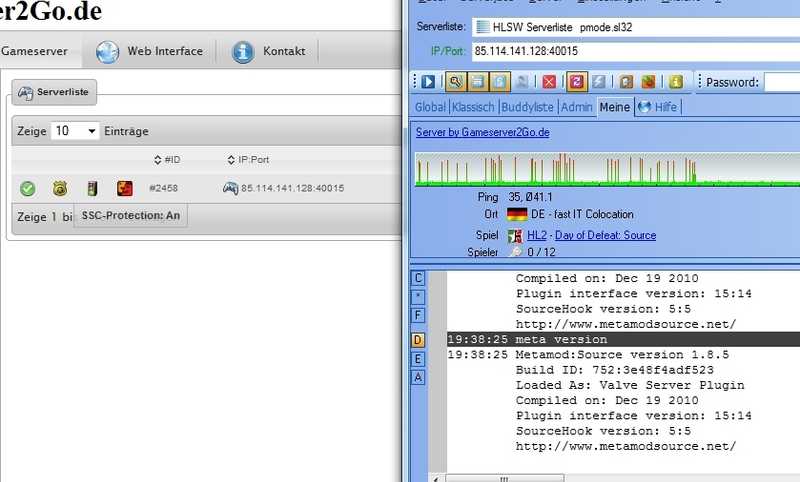Click the 'DE - fast IT Colocation' location text
Screen dimensions: 800x482
(x=582, y=214)
